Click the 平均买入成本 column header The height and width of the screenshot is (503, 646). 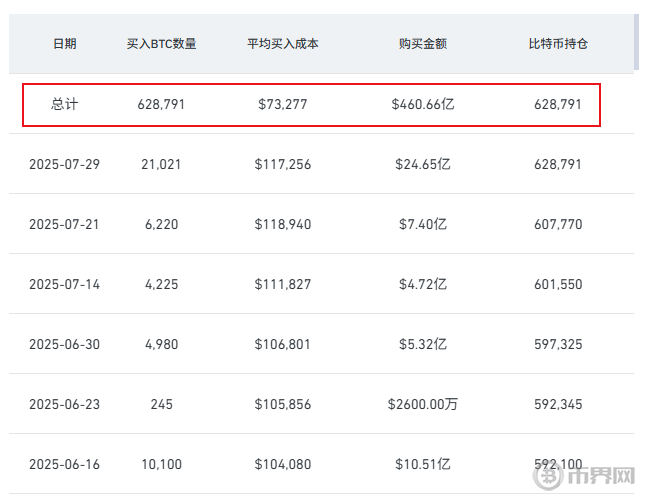[283, 44]
